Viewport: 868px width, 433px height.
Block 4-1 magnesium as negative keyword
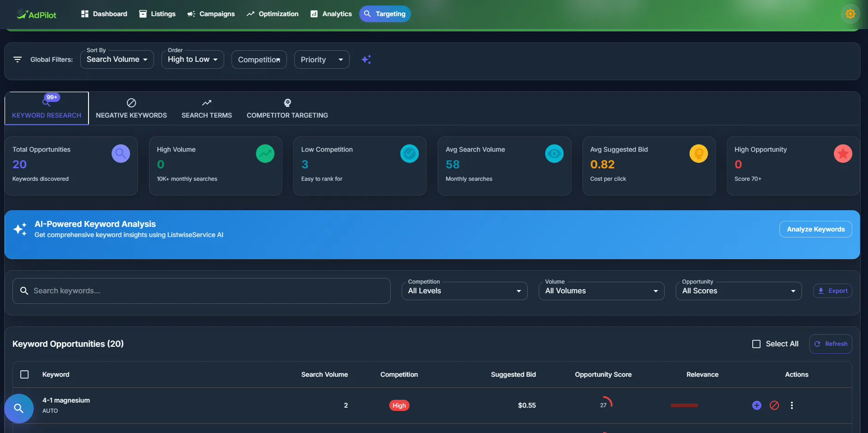pyautogui.click(x=774, y=405)
